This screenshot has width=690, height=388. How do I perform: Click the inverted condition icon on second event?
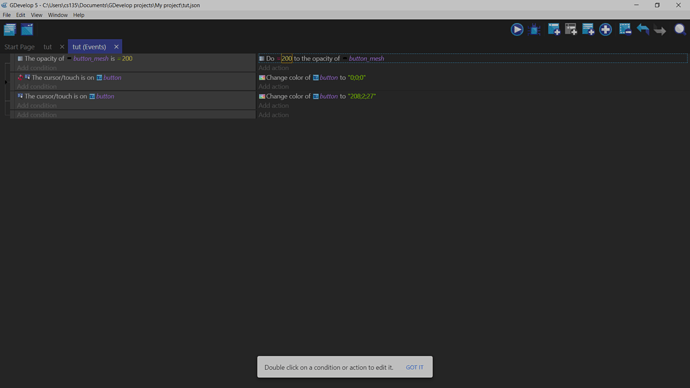tap(20, 77)
